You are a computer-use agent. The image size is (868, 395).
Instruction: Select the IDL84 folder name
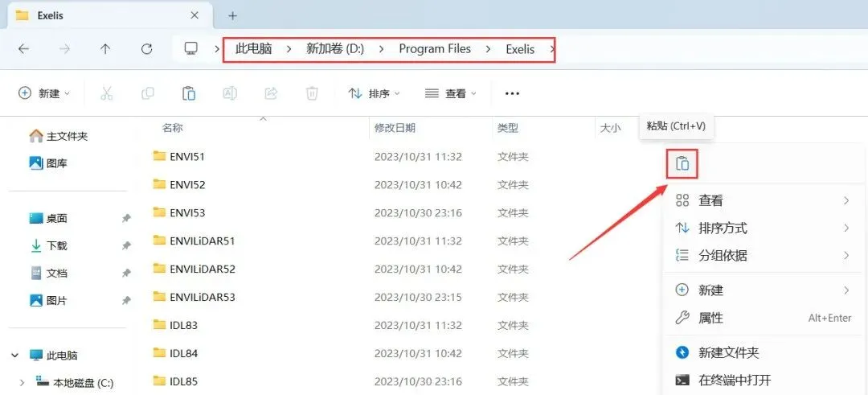click(x=184, y=353)
